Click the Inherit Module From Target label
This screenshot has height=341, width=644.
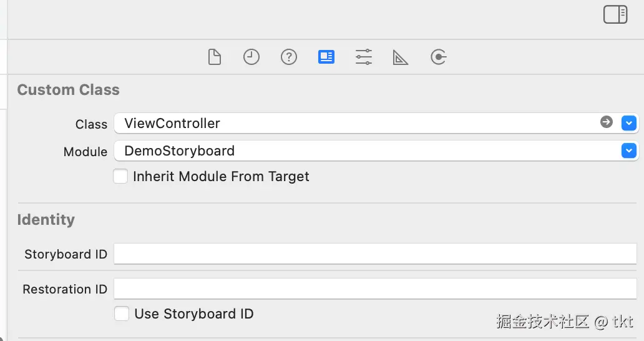coord(221,177)
